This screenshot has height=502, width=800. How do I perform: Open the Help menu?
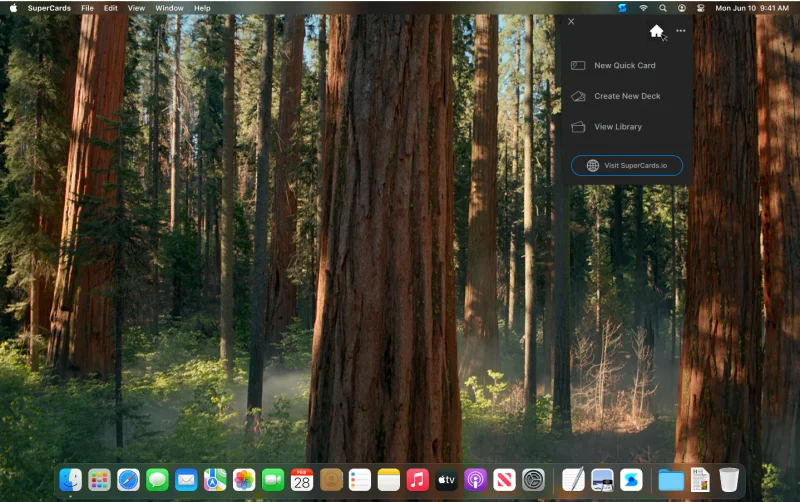[x=202, y=8]
